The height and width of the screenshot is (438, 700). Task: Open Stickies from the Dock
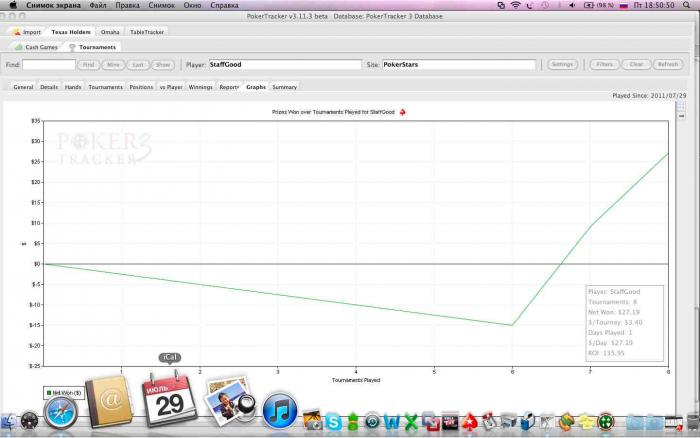coord(587,422)
